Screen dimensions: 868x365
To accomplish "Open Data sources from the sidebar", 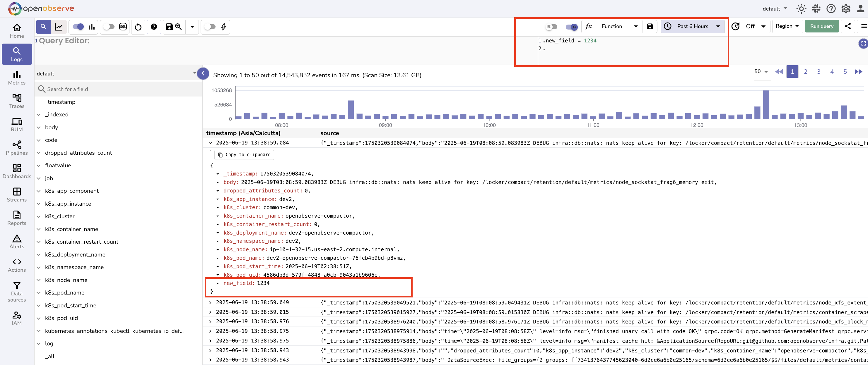I will click(x=16, y=292).
